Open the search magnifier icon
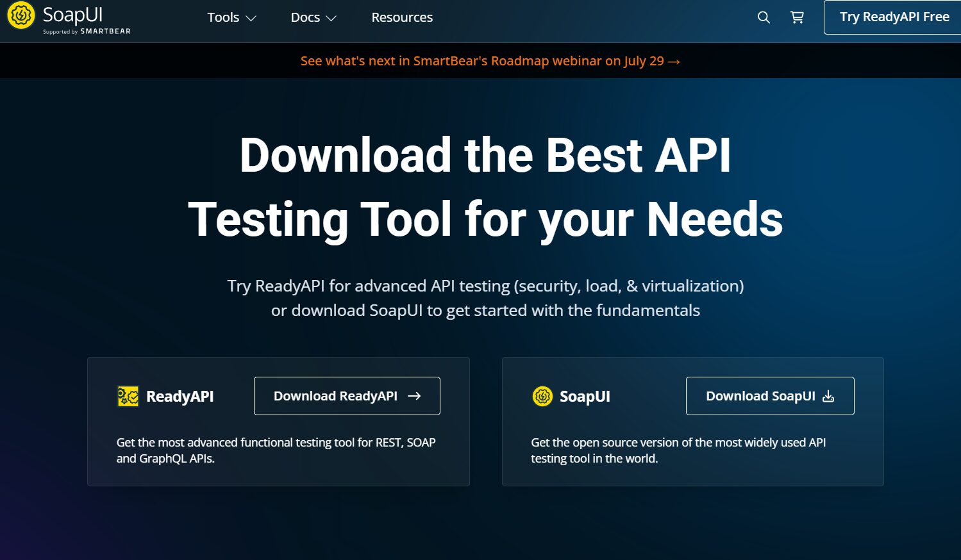 coord(764,17)
